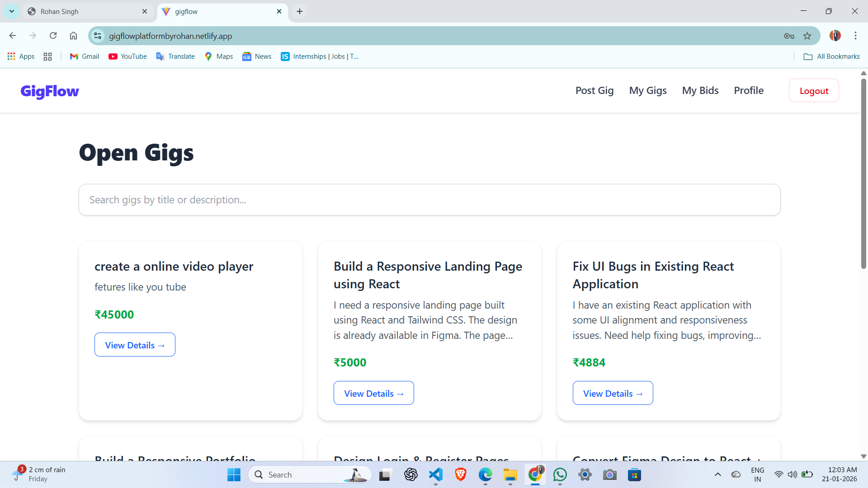The width and height of the screenshot is (868, 488).
Task: Open the Translate bookmark
Action: tap(175, 56)
